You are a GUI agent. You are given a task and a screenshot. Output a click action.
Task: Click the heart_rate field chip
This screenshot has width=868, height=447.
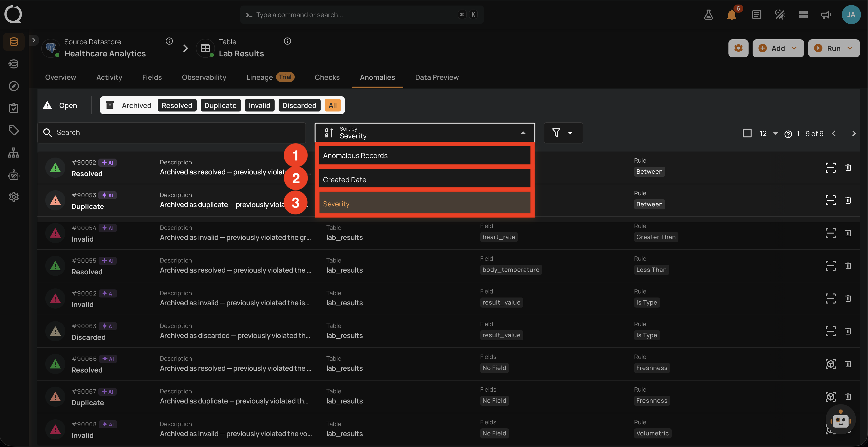(x=499, y=237)
